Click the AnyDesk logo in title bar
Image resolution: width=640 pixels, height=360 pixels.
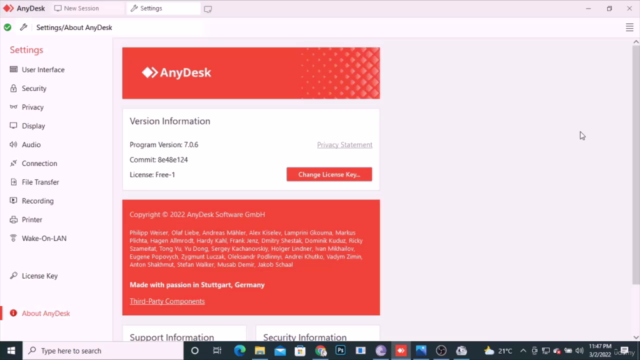24,8
